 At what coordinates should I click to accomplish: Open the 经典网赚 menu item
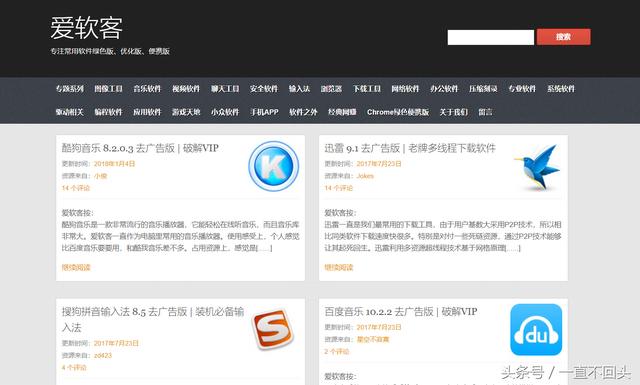coord(342,112)
